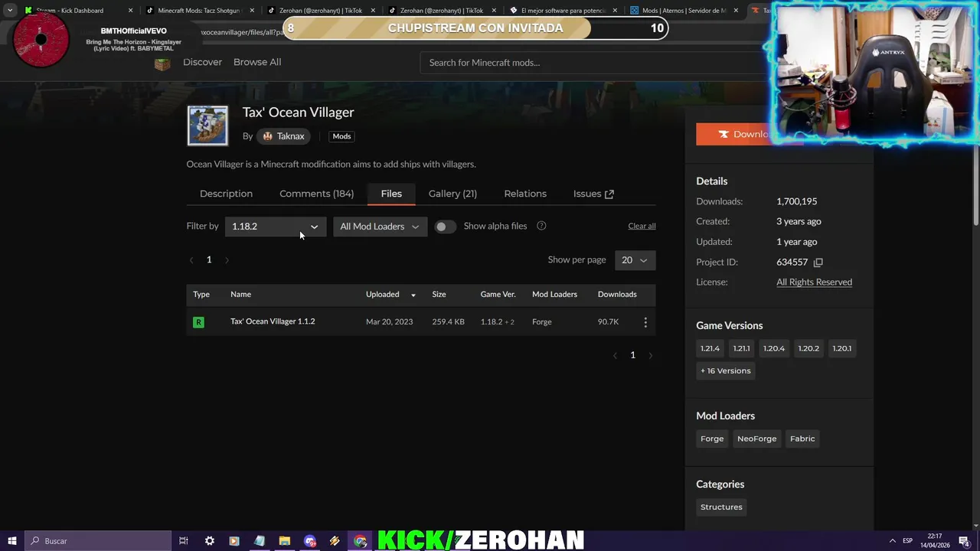Image resolution: width=980 pixels, height=551 pixels.
Task: Open the three-dot menu for Ocean Villager 1.1.2
Action: [645, 322]
